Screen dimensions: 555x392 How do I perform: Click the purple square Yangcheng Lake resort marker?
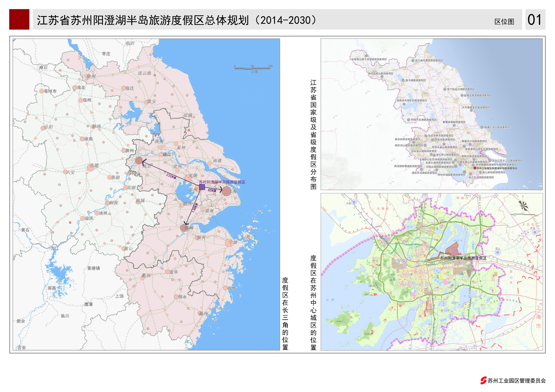(x=202, y=187)
